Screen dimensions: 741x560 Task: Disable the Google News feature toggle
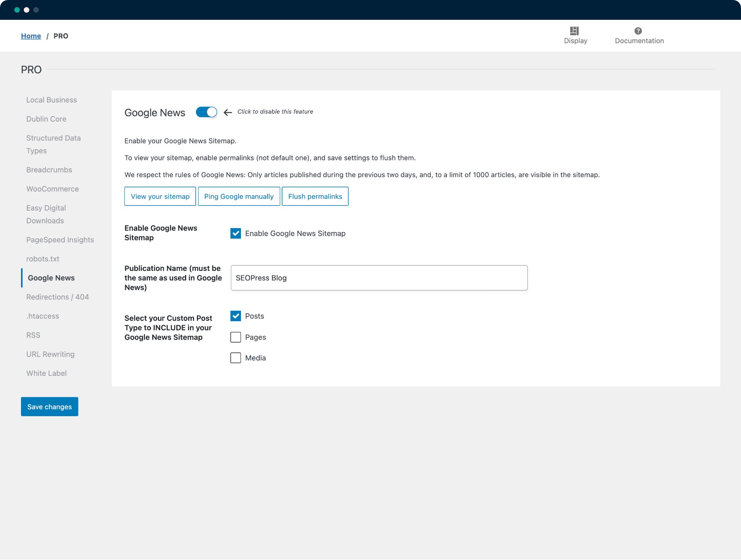click(x=206, y=112)
